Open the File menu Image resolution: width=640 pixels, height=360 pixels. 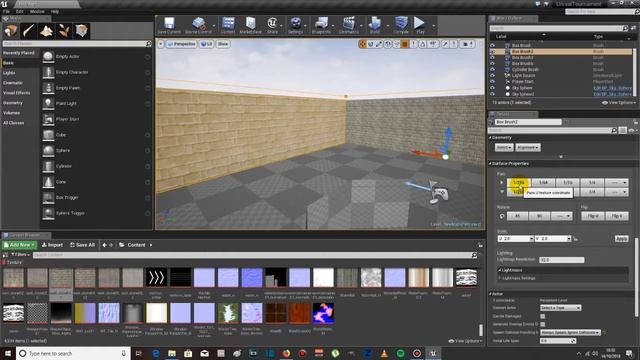click(x=7, y=11)
